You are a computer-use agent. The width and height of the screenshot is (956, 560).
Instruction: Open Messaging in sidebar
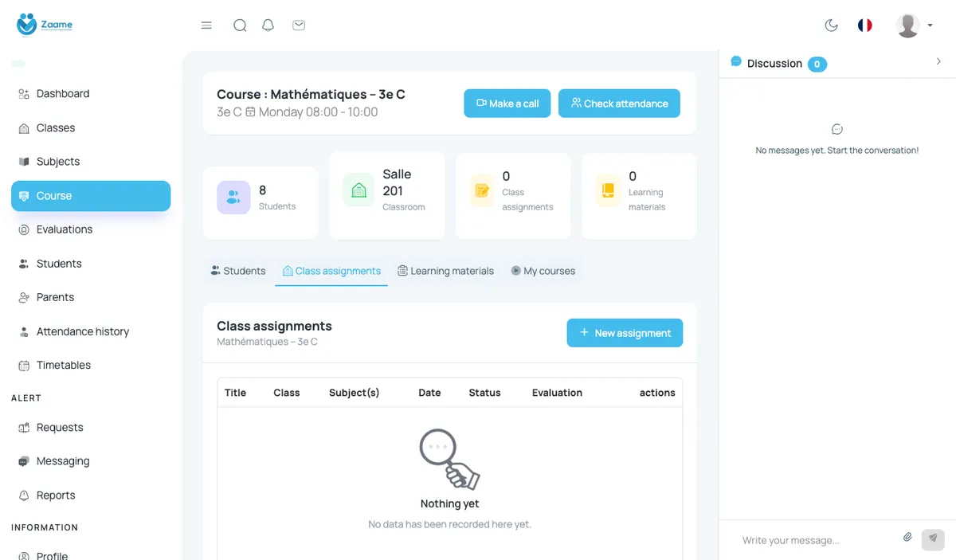pos(91,461)
